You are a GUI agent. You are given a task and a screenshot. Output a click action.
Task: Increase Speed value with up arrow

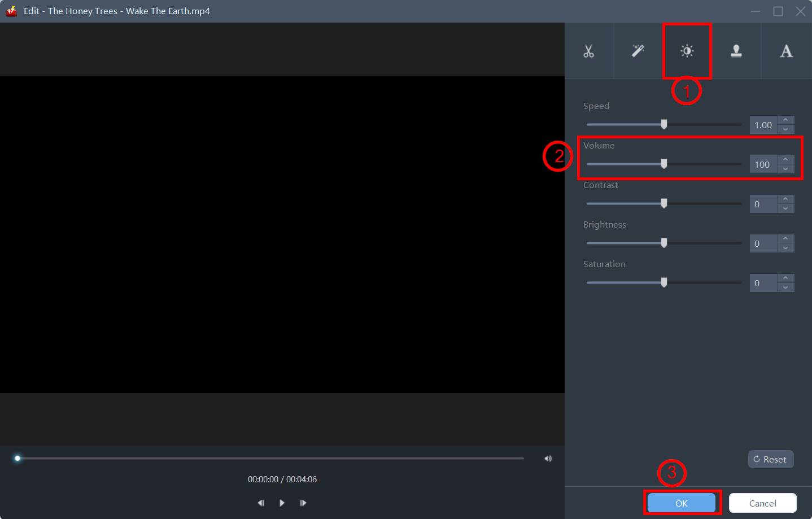(785, 120)
